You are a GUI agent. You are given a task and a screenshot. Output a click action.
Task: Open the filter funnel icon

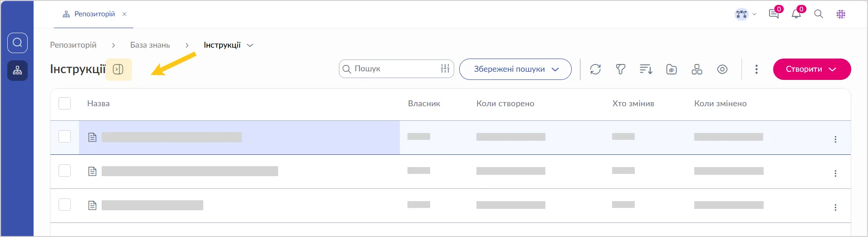coord(620,69)
